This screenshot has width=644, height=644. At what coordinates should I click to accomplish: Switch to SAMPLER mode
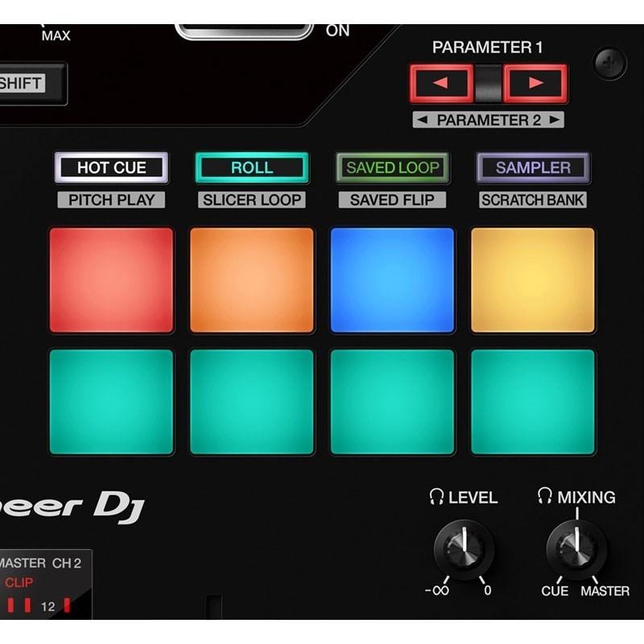531,167
